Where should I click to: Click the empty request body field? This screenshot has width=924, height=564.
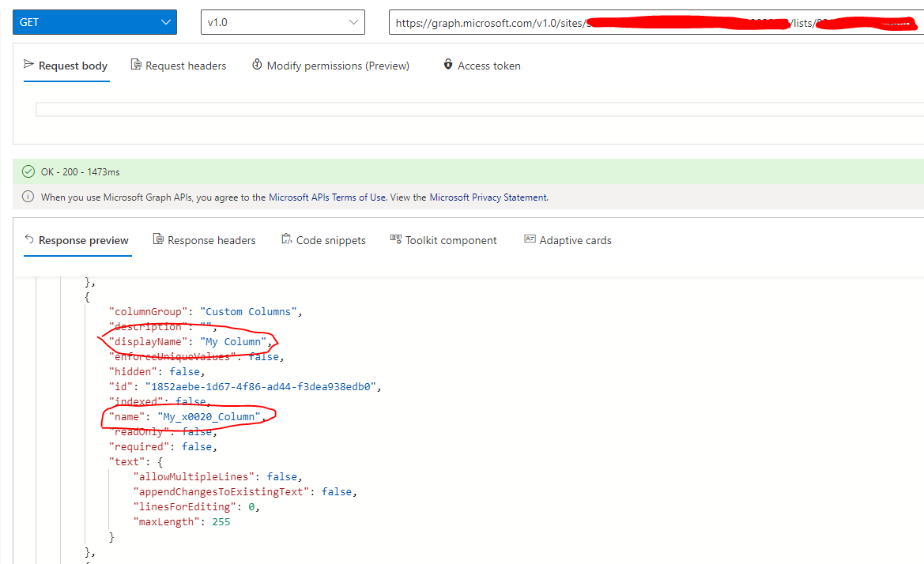click(x=474, y=109)
